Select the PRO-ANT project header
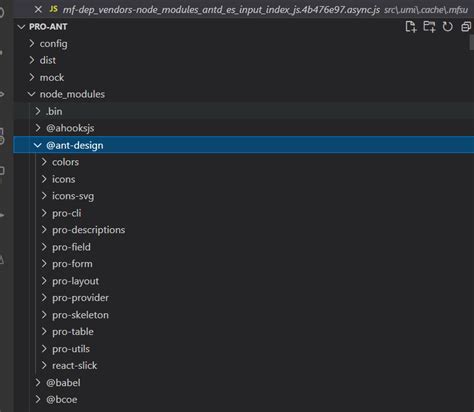The height and width of the screenshot is (412, 474). coord(48,27)
